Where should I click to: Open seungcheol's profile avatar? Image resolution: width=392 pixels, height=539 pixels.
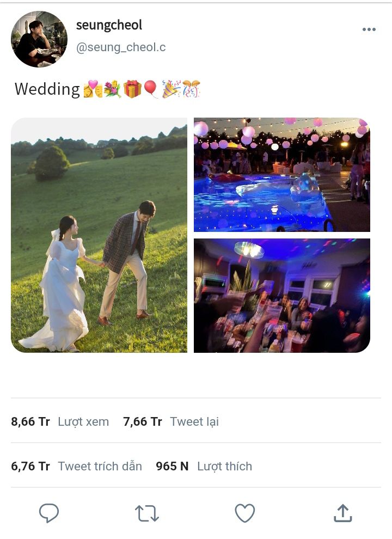39,39
